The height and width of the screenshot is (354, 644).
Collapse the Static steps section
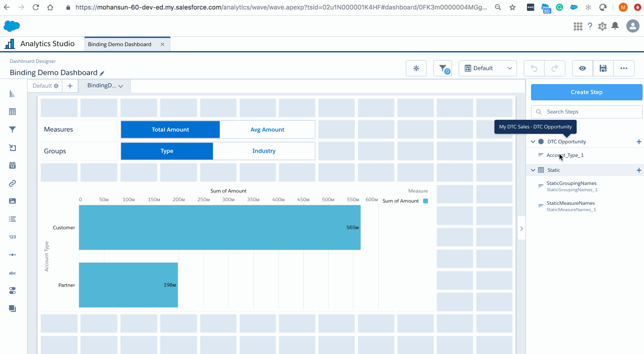click(533, 170)
